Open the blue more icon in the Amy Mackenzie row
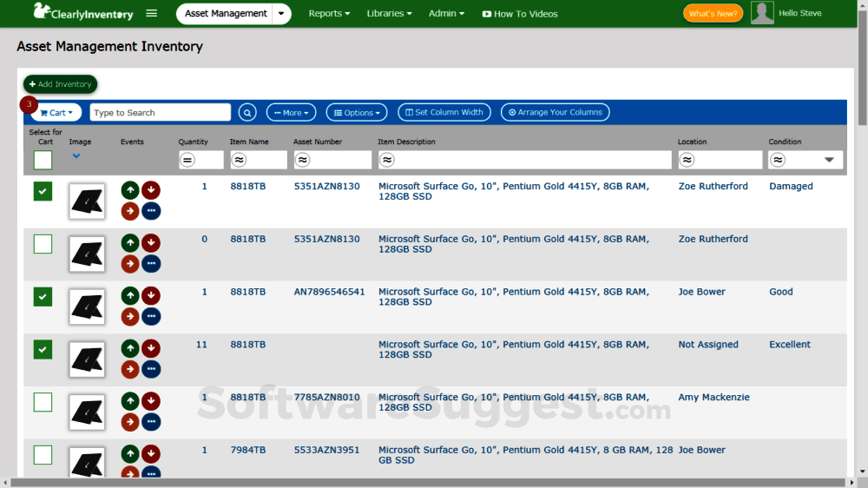This screenshot has height=488, width=868. 150,421
